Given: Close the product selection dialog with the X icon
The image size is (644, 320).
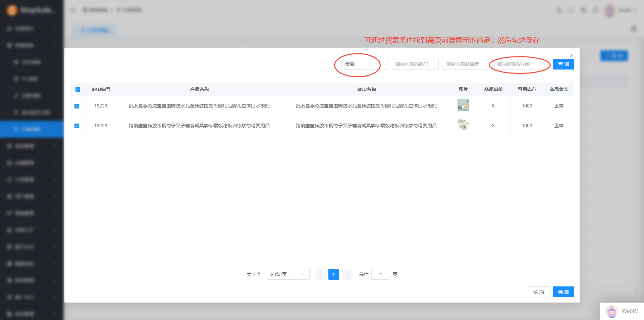Looking at the screenshot, I should click(572, 55).
